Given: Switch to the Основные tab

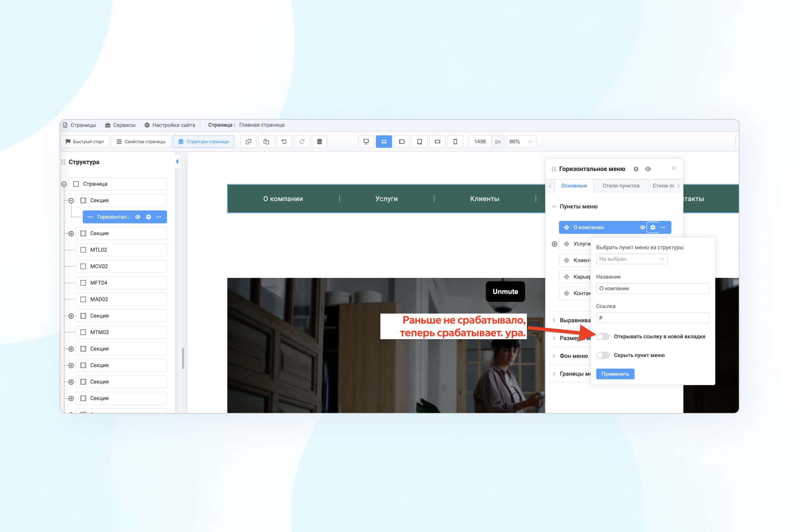Looking at the screenshot, I should coord(574,186).
